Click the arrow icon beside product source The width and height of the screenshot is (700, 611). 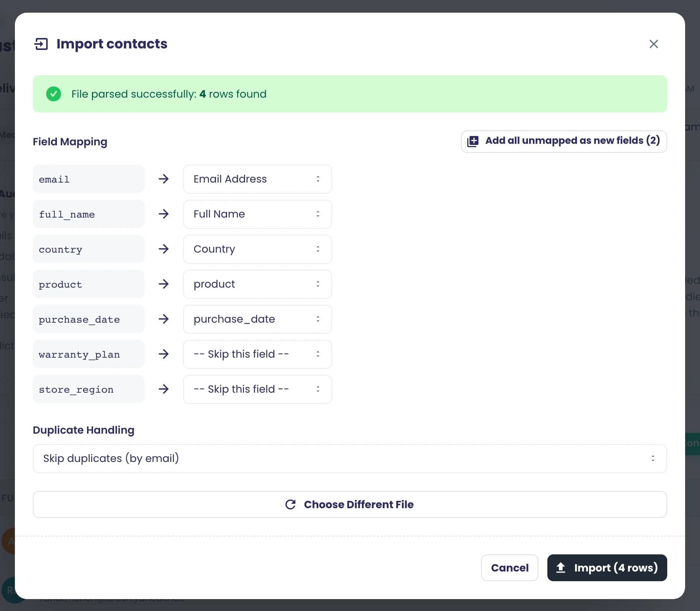pos(164,284)
